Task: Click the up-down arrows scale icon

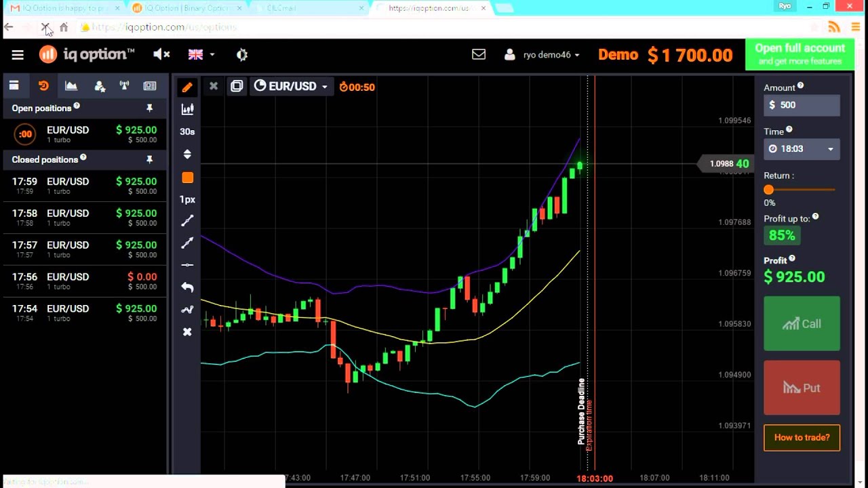Action: point(187,155)
